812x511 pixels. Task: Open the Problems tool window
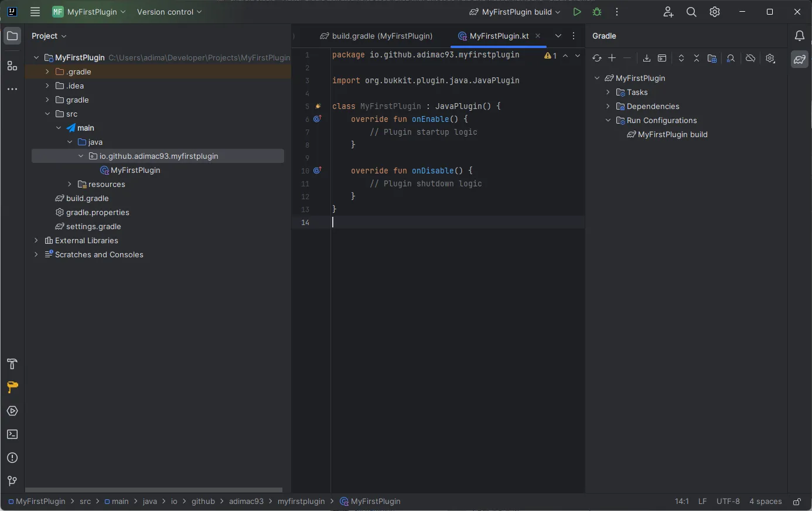(12, 458)
